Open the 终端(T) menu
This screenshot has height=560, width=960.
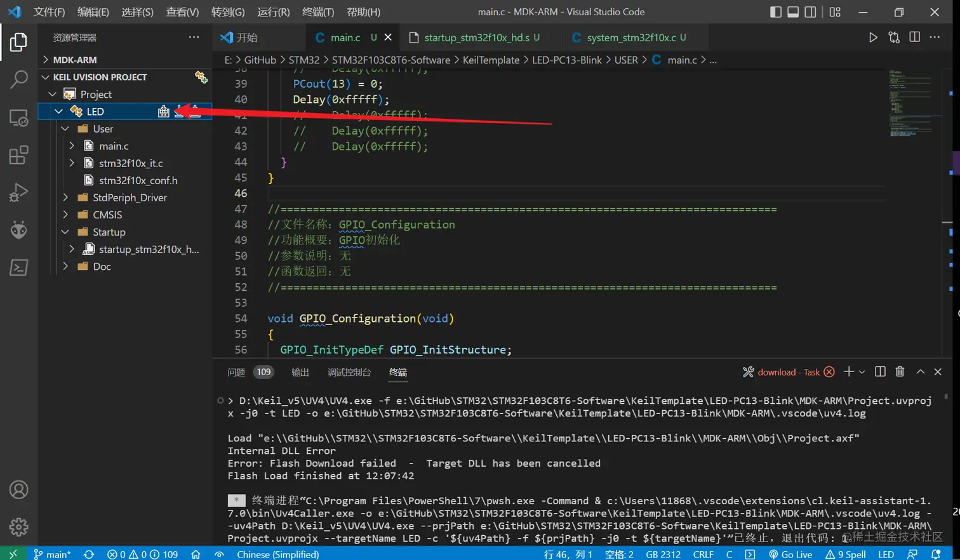click(318, 12)
